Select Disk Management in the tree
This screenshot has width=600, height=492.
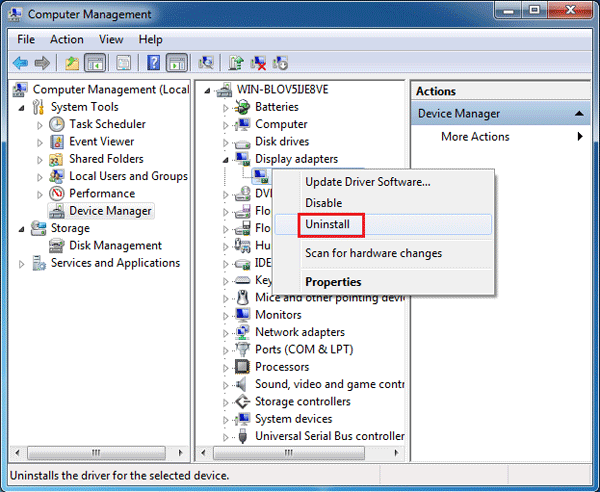pyautogui.click(x=115, y=245)
